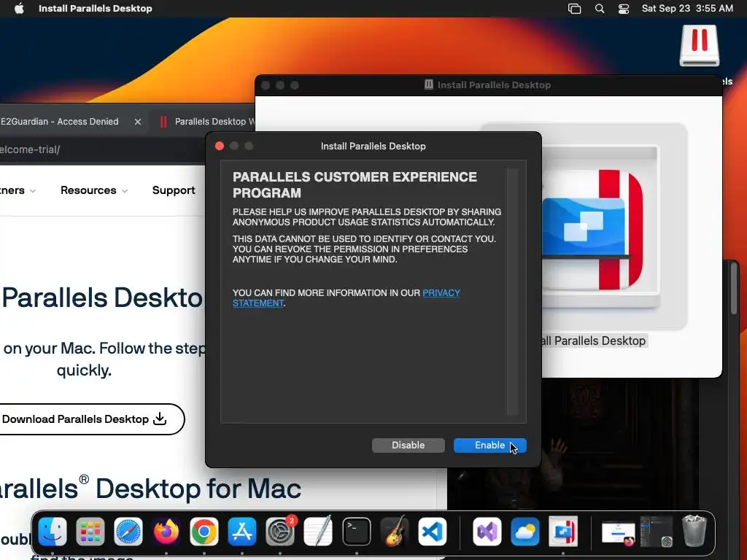Open Spotlight search in menu bar

(600, 9)
